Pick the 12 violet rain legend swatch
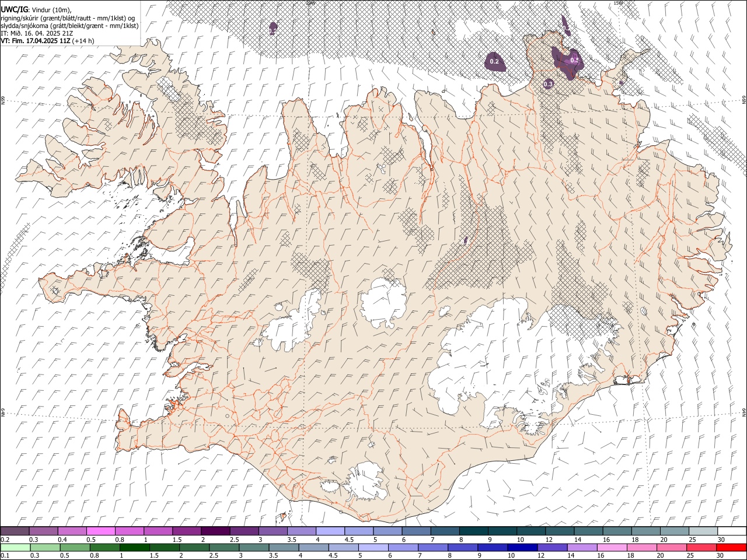The width and height of the screenshot is (747, 560). pyautogui.click(x=552, y=548)
